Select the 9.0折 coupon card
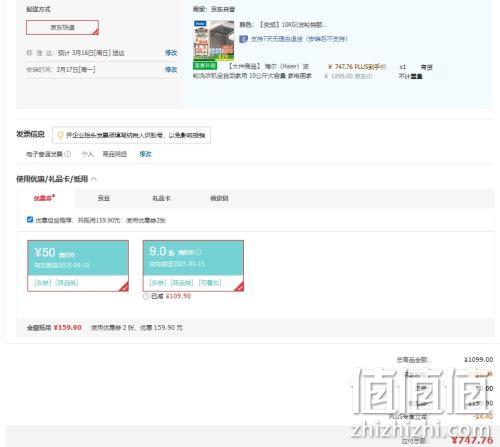Screen dimensions: 500x447 point(193,266)
